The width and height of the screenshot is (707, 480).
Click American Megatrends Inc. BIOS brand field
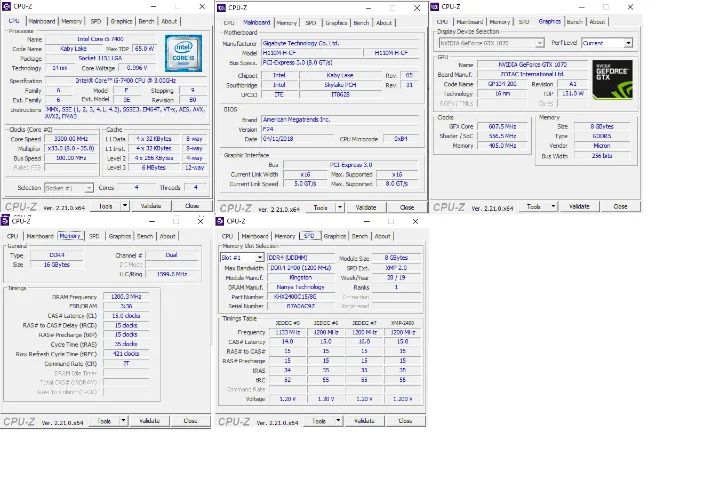pos(340,120)
